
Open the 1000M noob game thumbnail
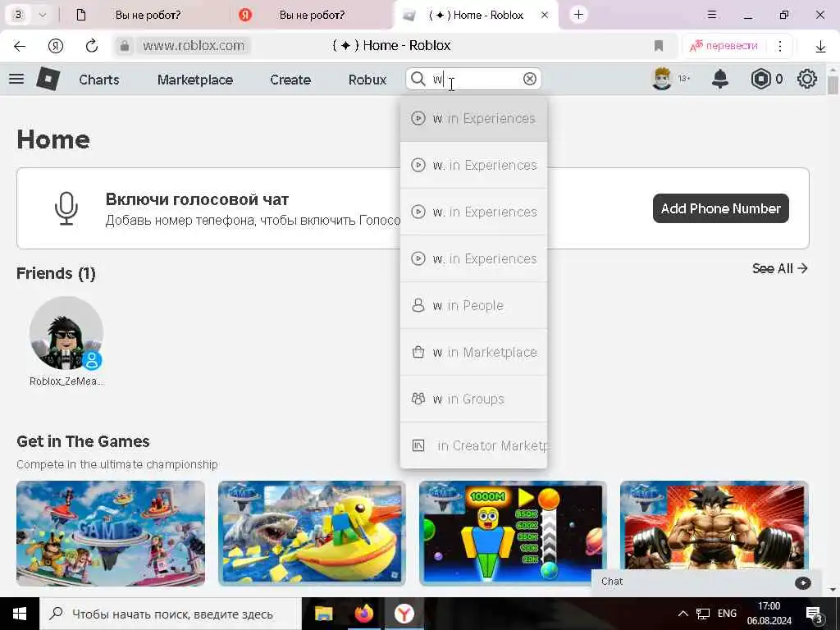[513, 533]
